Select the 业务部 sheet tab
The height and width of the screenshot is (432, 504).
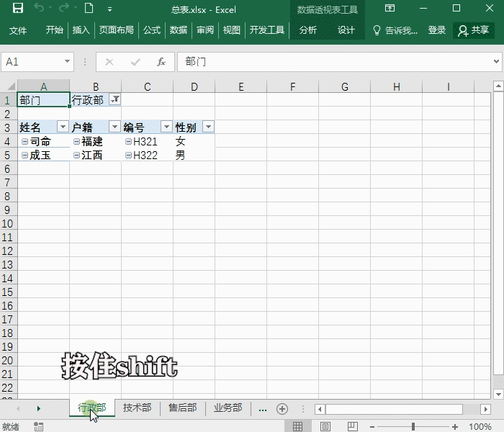tap(228, 408)
